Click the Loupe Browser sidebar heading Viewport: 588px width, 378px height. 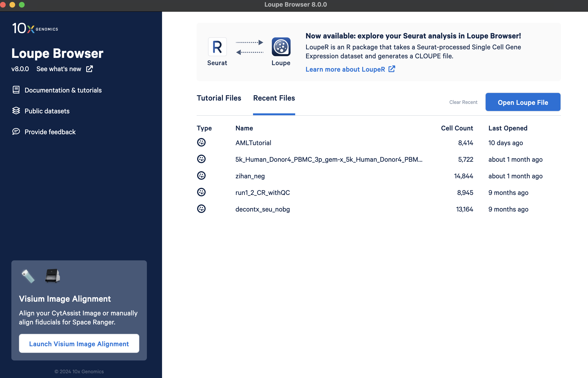(x=57, y=53)
